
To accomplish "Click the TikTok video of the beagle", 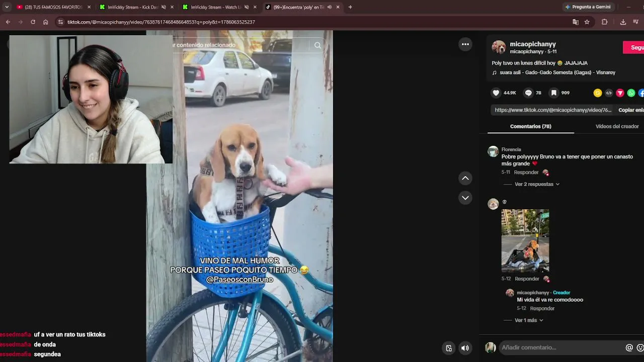I will coord(239,196).
